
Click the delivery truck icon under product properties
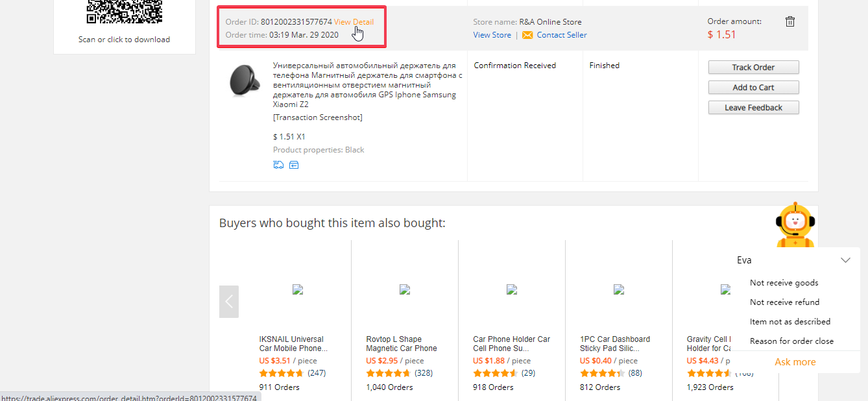(278, 165)
